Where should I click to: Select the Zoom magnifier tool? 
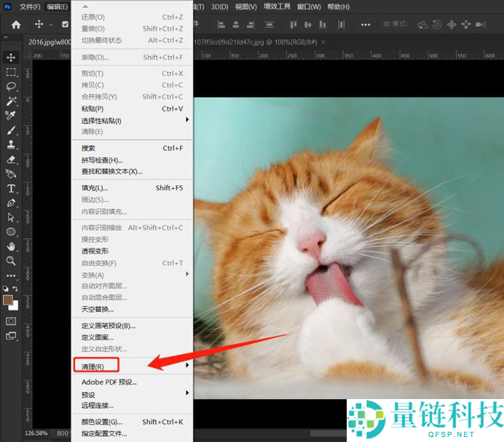(11, 261)
